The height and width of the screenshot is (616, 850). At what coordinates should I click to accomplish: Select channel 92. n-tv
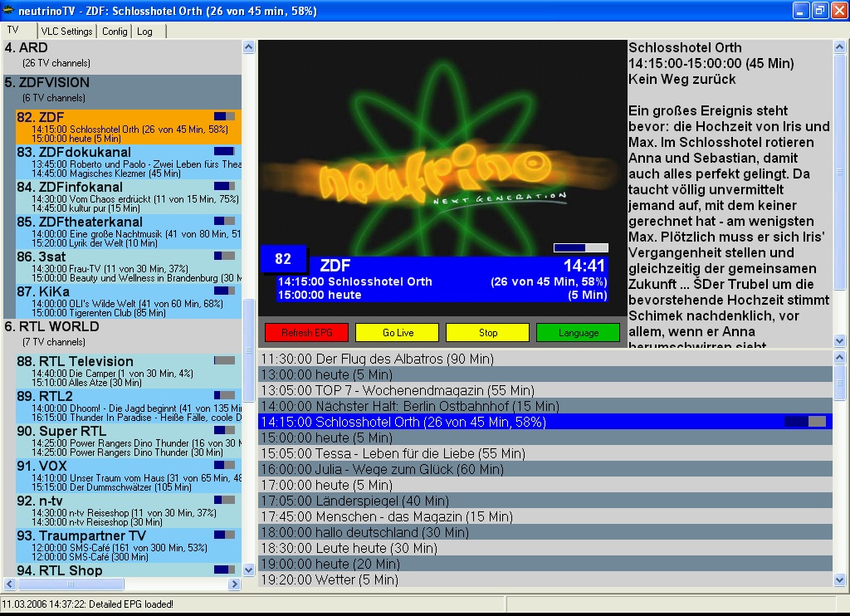(129, 510)
